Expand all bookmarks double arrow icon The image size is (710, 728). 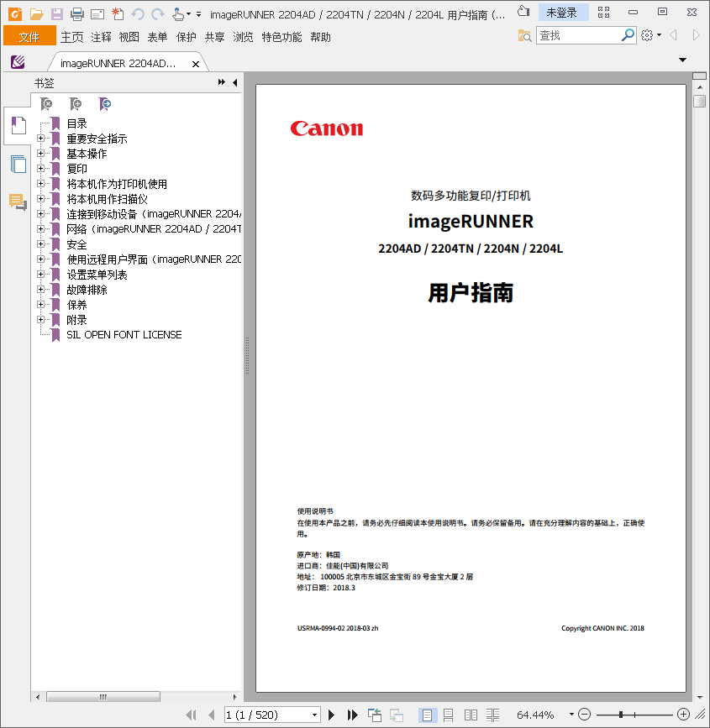(222, 82)
